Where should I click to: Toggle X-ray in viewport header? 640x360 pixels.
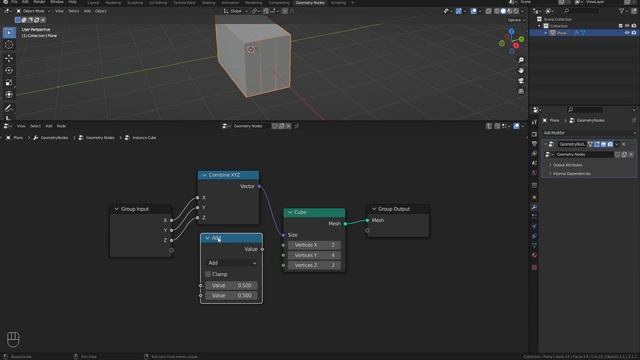pyautogui.click(x=489, y=11)
